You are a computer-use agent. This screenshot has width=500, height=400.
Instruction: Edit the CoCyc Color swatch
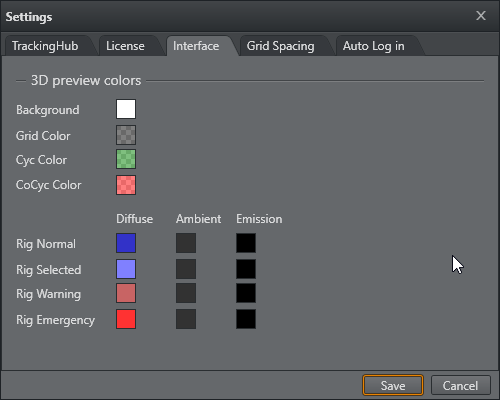126,185
